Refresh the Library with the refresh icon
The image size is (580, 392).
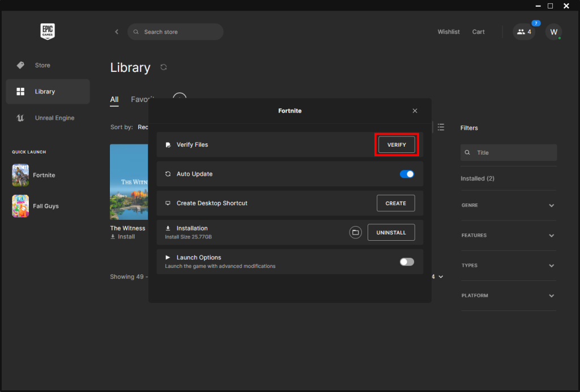[164, 67]
